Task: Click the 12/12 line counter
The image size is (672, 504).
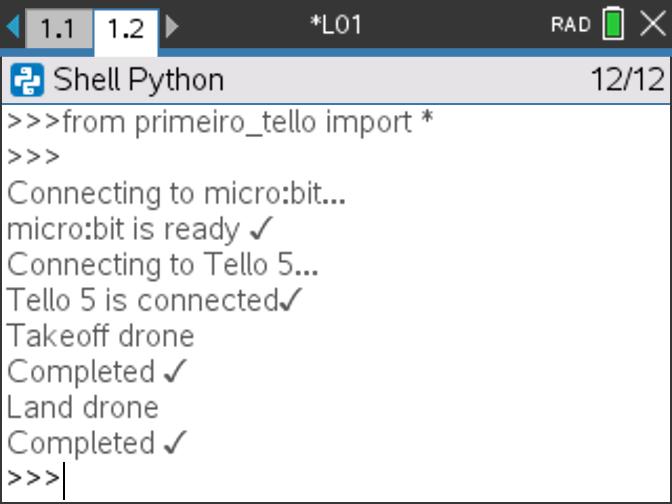Action: pos(628,80)
